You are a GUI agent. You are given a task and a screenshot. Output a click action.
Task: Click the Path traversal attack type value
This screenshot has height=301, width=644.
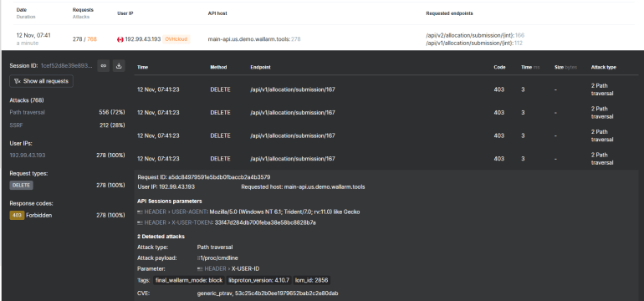(x=215, y=247)
